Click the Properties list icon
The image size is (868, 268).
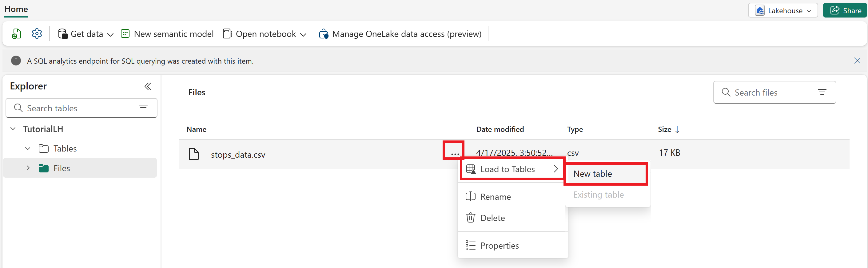click(470, 246)
